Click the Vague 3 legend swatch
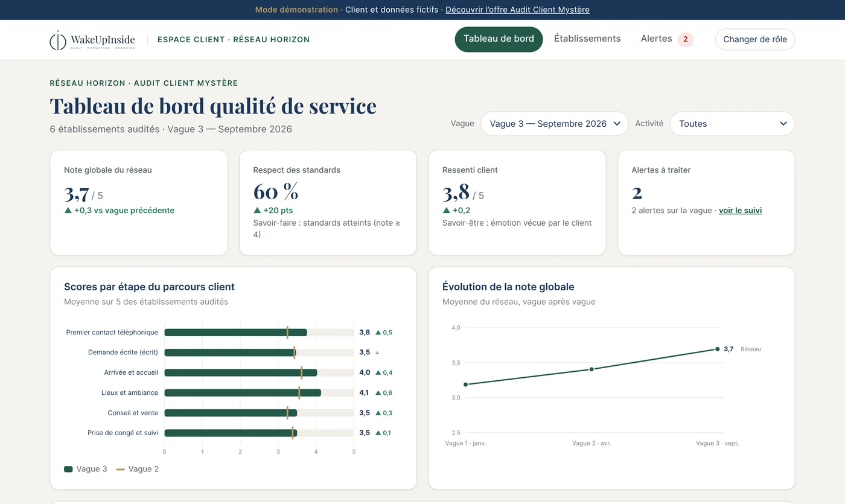This screenshot has height=504, width=845. 68,469
